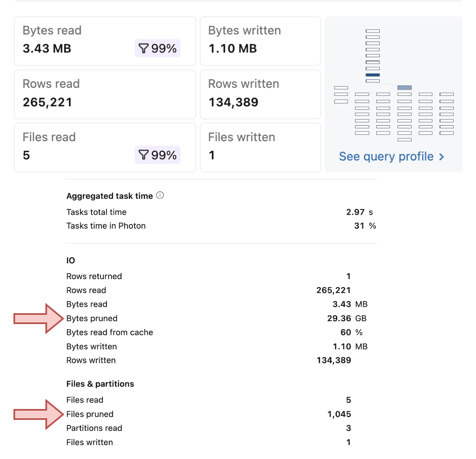Select the dark blue node in query graph

[x=373, y=75]
